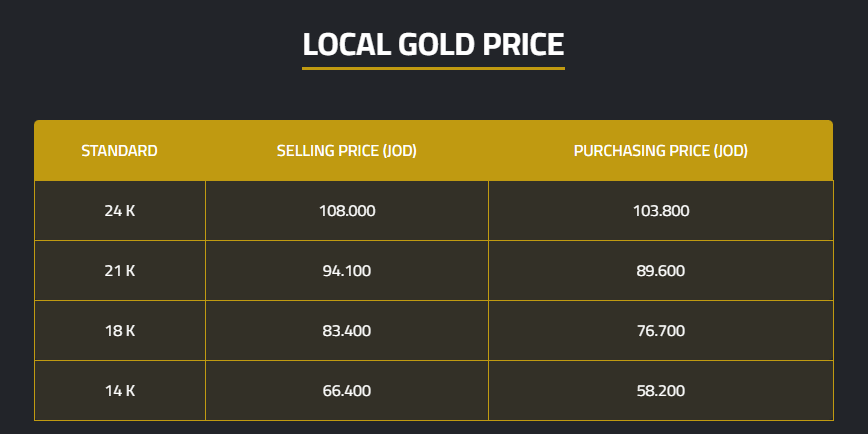This screenshot has height=434, width=868.
Task: Click the PURCHASING PRICE (JOD) column header
Action: click(660, 151)
